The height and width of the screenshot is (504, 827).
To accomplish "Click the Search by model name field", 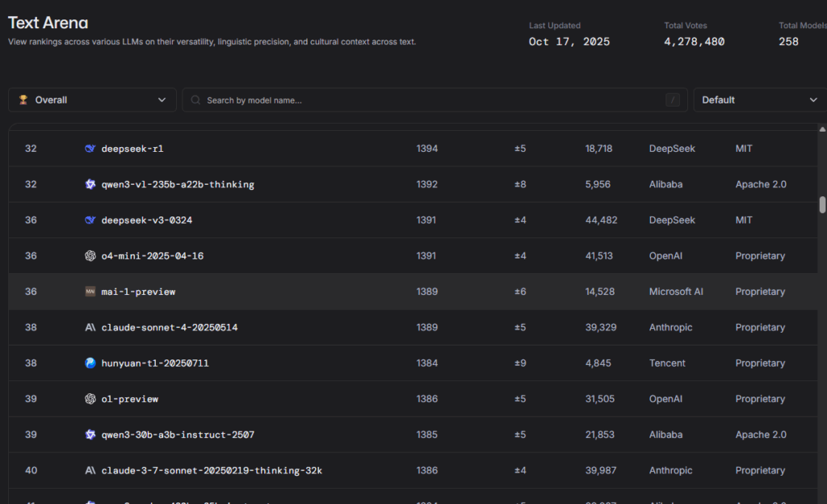I will 428,100.
